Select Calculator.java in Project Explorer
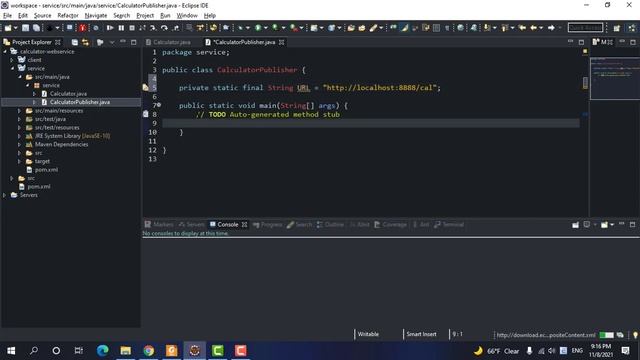640x360 pixels. pyautogui.click(x=68, y=94)
